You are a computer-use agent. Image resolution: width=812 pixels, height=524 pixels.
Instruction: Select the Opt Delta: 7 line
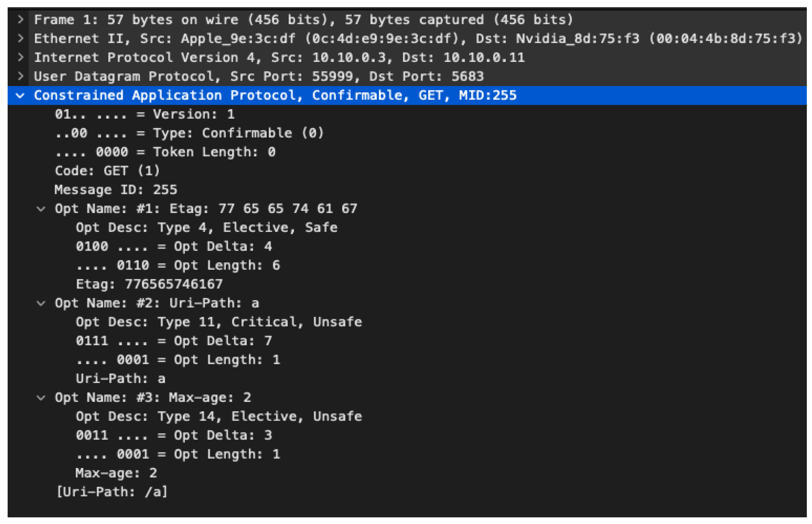[x=174, y=341]
